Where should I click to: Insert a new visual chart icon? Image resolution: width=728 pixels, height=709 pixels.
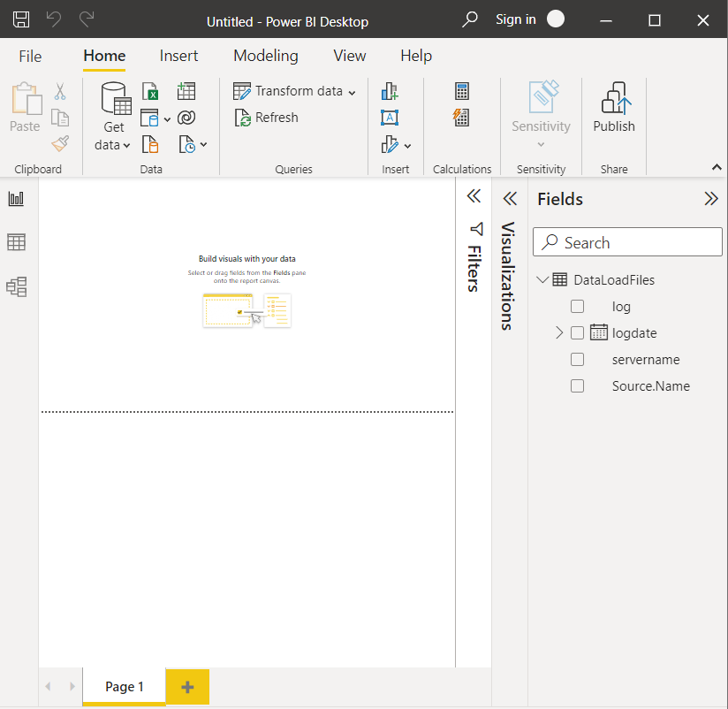[x=390, y=91]
